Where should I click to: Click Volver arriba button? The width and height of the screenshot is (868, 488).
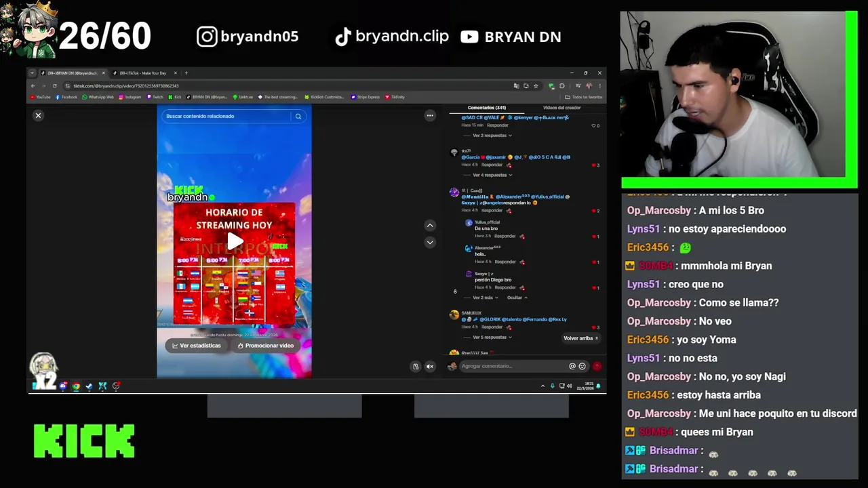pos(580,338)
